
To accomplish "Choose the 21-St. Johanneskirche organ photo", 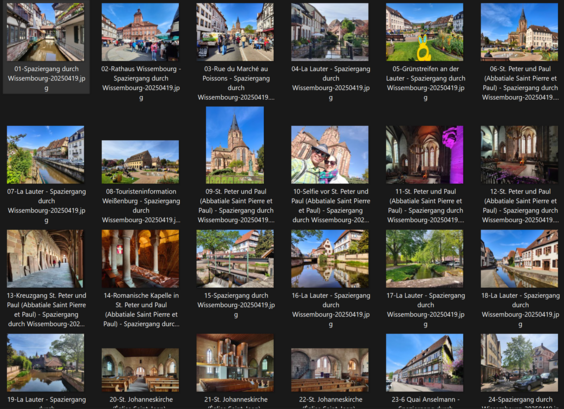I will pyautogui.click(x=235, y=363).
